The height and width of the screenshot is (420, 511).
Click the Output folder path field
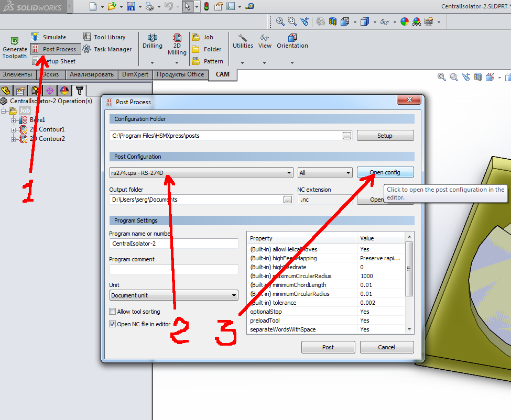click(196, 200)
